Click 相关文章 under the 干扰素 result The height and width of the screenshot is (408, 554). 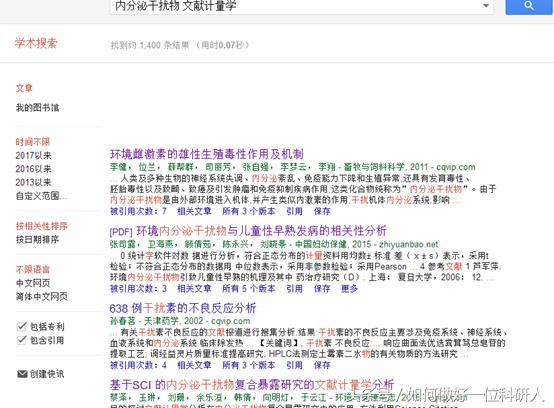coord(194,365)
